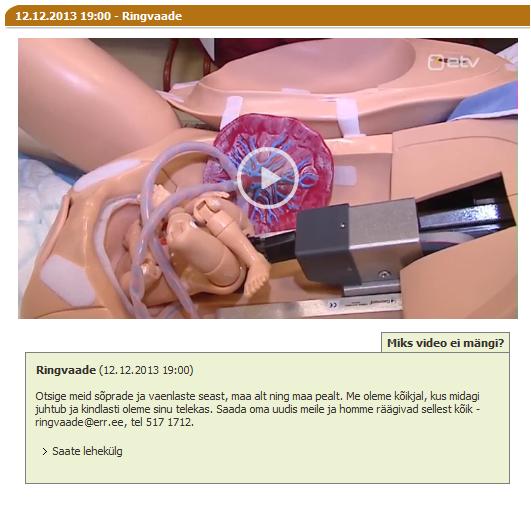531x507 pixels.
Task: Open the 'Miks video ei mängi?' help tab
Action: [445, 343]
